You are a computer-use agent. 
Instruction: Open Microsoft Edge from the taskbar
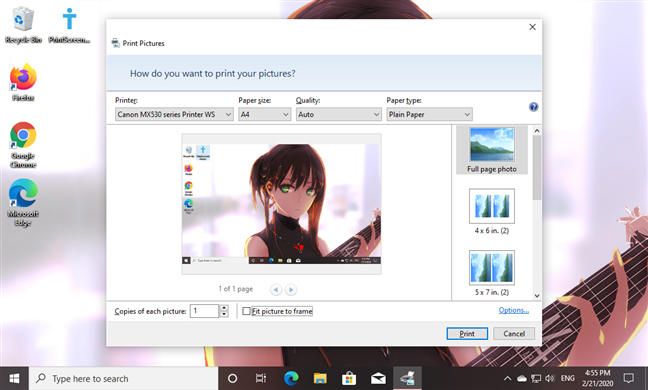tap(291, 378)
